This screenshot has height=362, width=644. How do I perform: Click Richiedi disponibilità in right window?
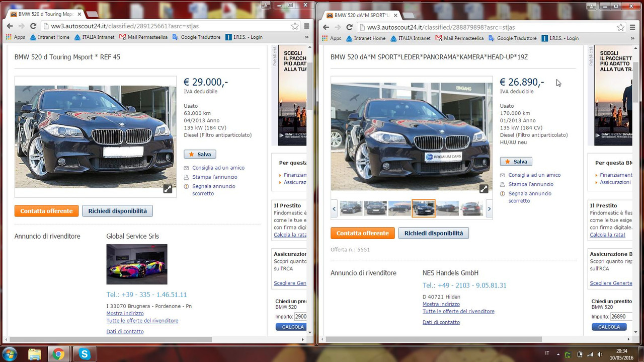(x=434, y=233)
